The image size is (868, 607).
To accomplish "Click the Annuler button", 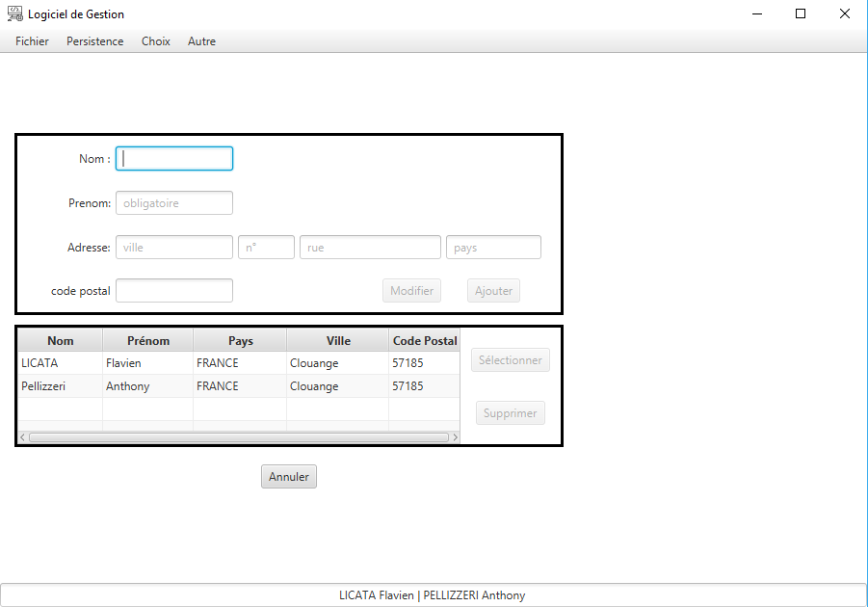I will (289, 476).
